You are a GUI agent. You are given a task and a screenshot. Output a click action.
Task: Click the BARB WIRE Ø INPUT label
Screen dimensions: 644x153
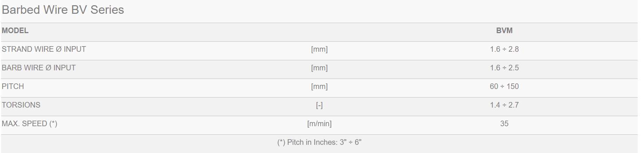tap(39, 68)
